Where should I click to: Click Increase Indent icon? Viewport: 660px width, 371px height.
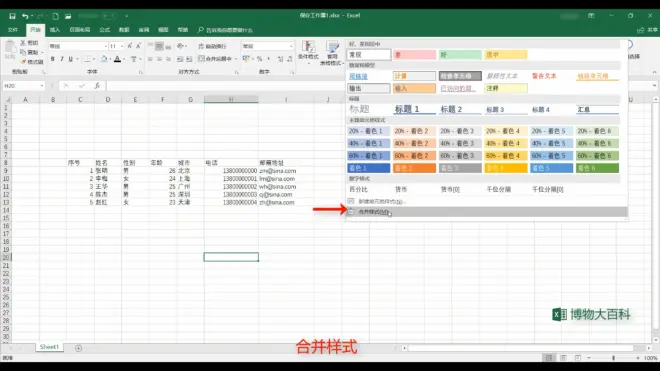tap(189, 59)
